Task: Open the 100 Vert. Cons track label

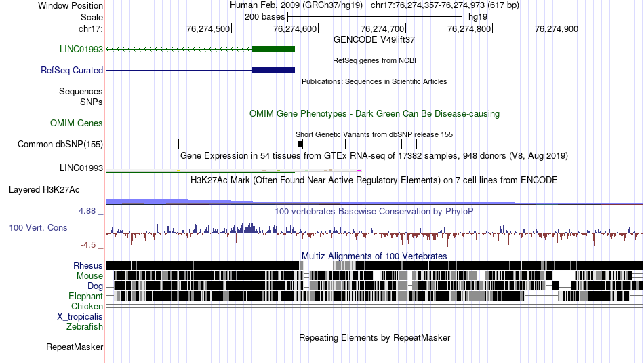Action: 38,228
